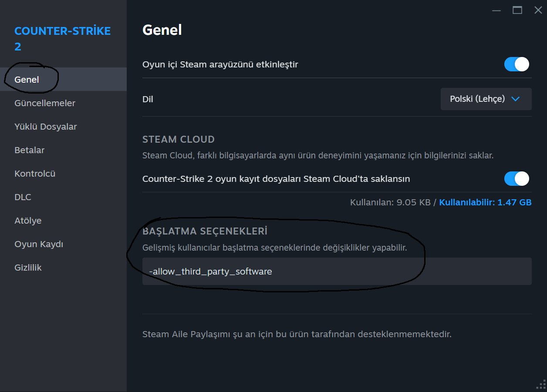This screenshot has height=392, width=547.
Task: Toggle the in-game Steam overlay switch
Action: tap(517, 64)
